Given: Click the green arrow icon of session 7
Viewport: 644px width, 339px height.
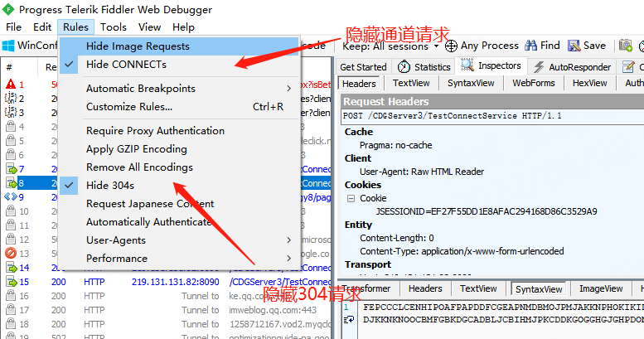Looking at the screenshot, I should pyautogui.click(x=11, y=169).
